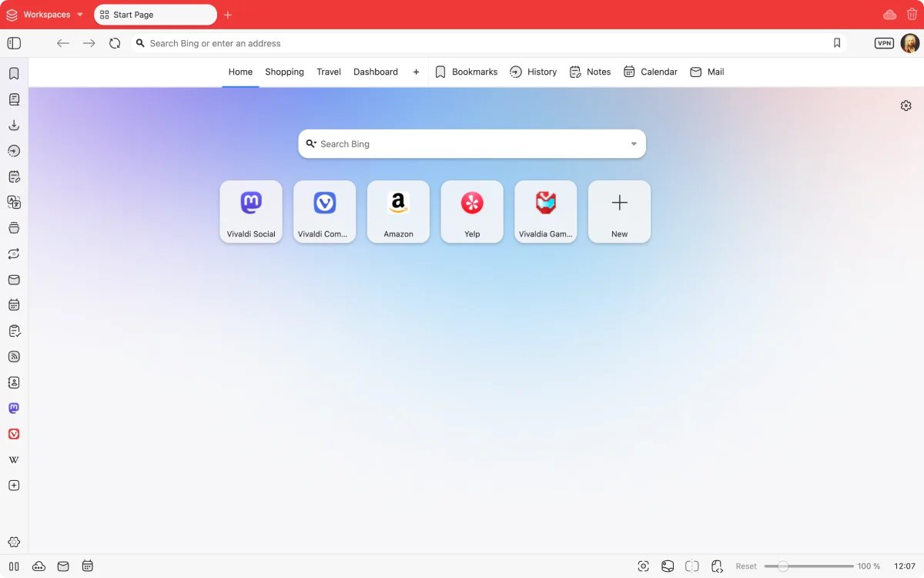The image size is (924, 578).
Task: Reload the current page
Action: click(x=115, y=43)
